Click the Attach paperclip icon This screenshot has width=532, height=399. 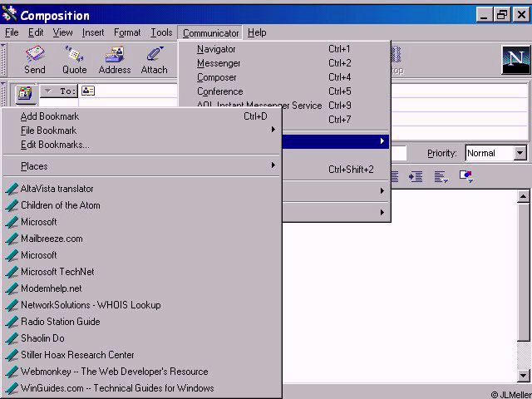[x=154, y=60]
